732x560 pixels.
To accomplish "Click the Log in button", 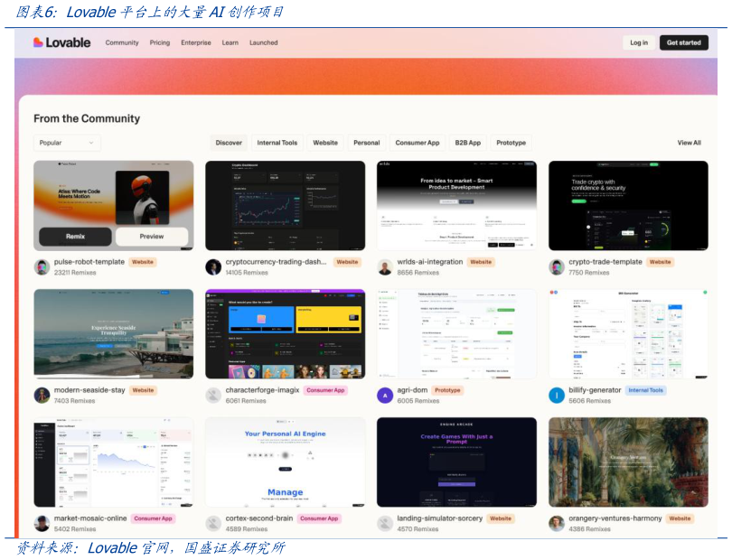I will pyautogui.click(x=639, y=42).
